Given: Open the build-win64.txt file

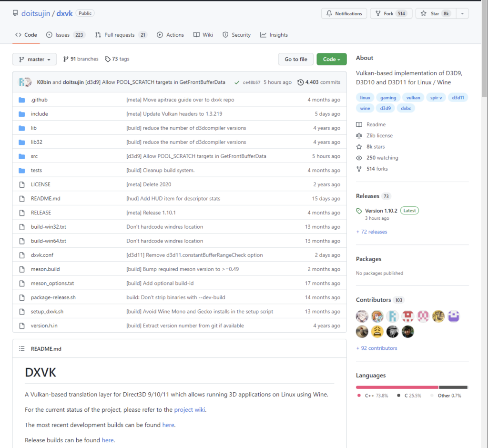Looking at the screenshot, I should click(48, 241).
